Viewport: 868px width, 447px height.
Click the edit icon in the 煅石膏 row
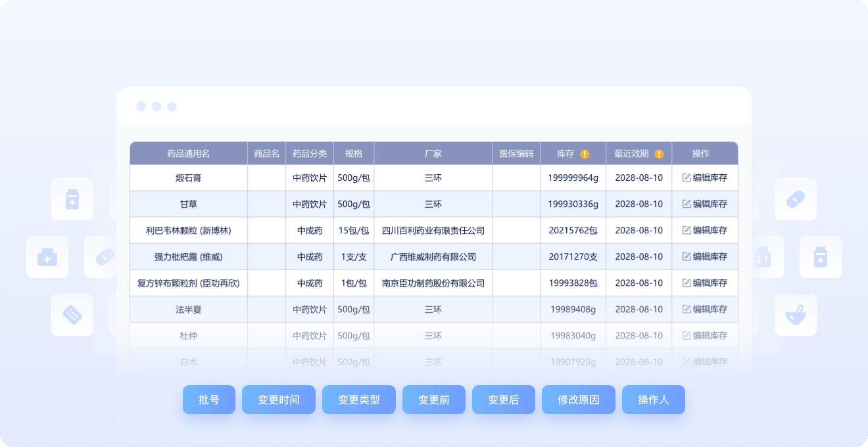687,177
